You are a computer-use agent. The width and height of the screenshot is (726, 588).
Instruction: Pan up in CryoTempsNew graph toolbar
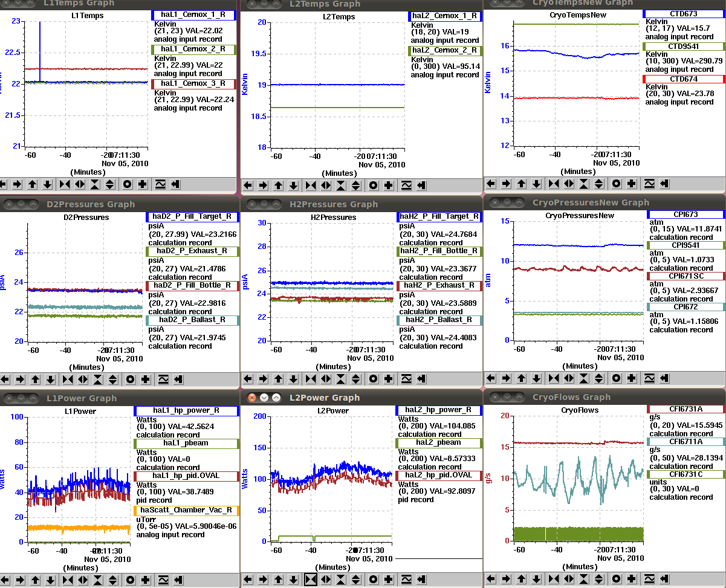pos(521,183)
